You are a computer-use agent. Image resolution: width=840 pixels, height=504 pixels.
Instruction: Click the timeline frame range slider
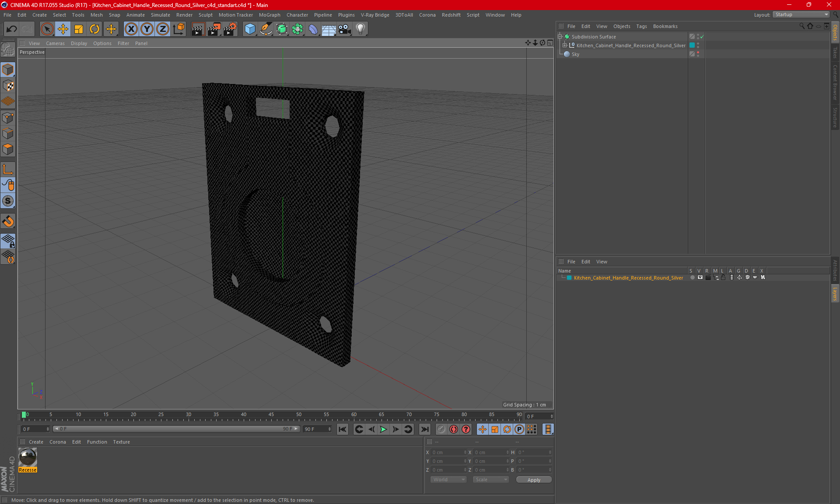[x=176, y=429]
